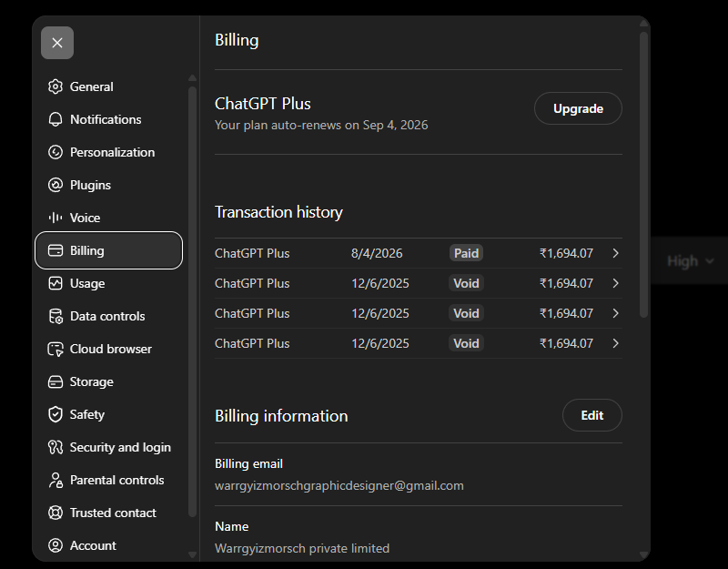The width and height of the screenshot is (728, 569).
Task: Click the Upgrade plan button
Action: (x=578, y=108)
